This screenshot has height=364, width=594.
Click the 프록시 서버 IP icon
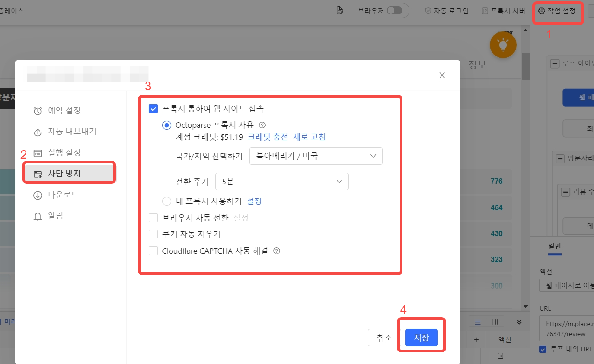pyautogui.click(x=485, y=11)
